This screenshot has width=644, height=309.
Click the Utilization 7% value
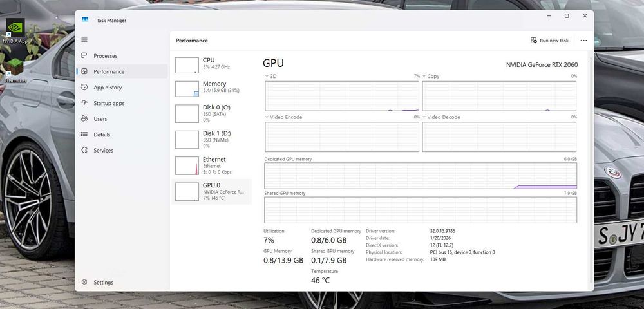coord(269,240)
